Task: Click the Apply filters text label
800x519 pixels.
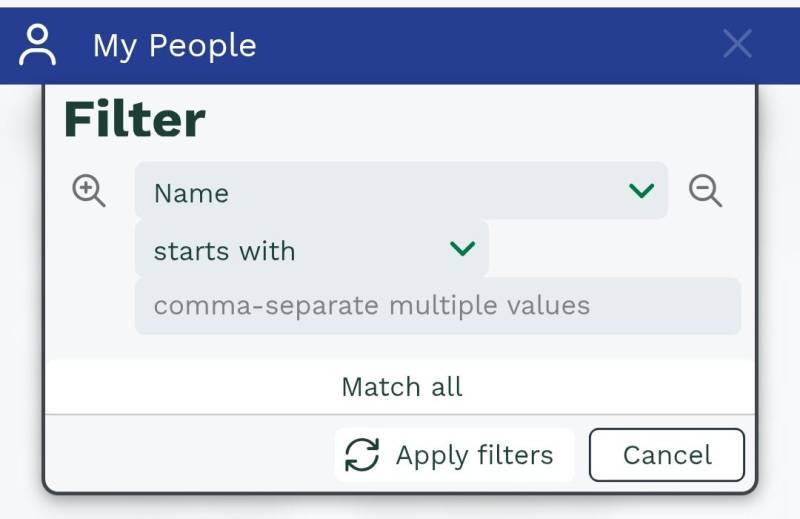Action: (x=474, y=455)
